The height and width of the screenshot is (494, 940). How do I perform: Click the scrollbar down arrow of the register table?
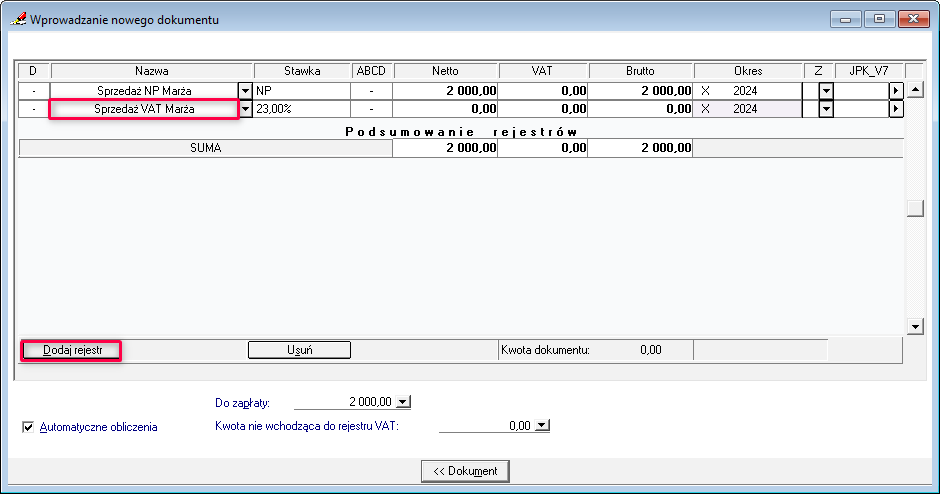click(915, 327)
